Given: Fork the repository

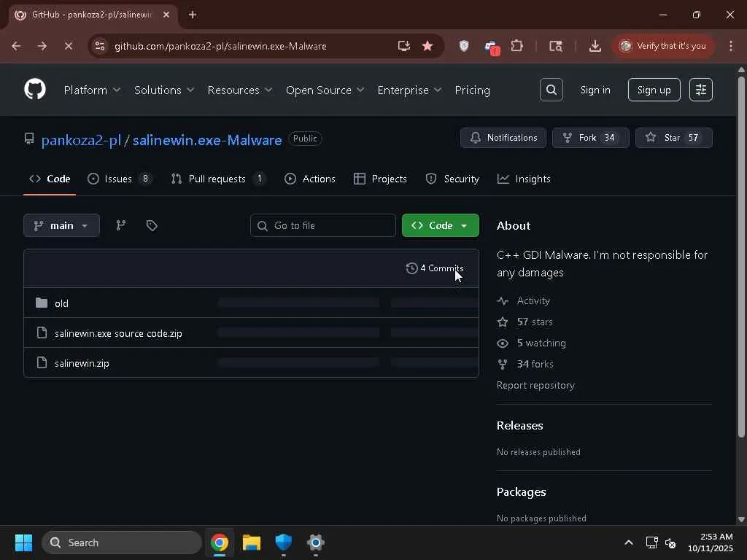Looking at the screenshot, I should (x=590, y=138).
